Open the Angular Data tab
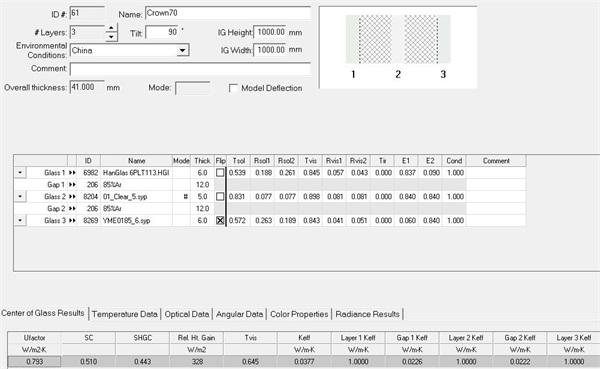This screenshot has height=369, width=600. pos(240,314)
